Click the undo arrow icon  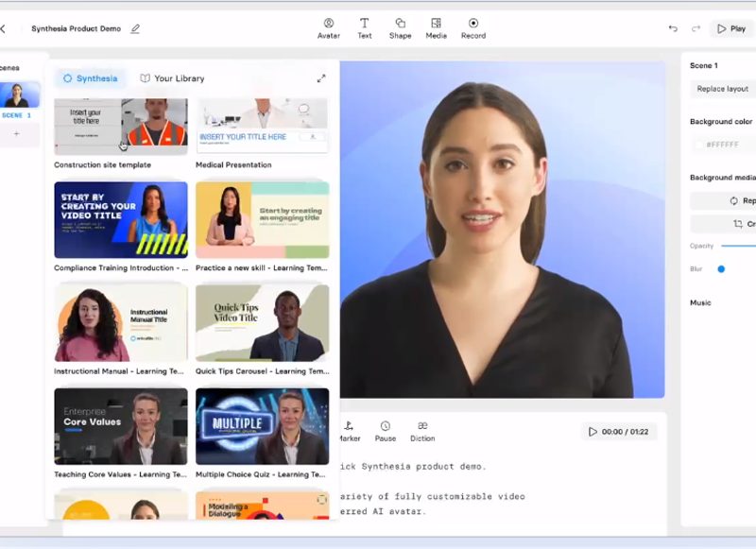point(673,29)
